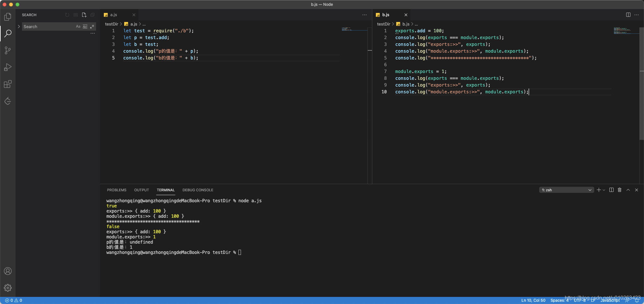Viewport: 644px width, 304px height.
Task: Maximize the panel size with chevron
Action: (x=628, y=190)
